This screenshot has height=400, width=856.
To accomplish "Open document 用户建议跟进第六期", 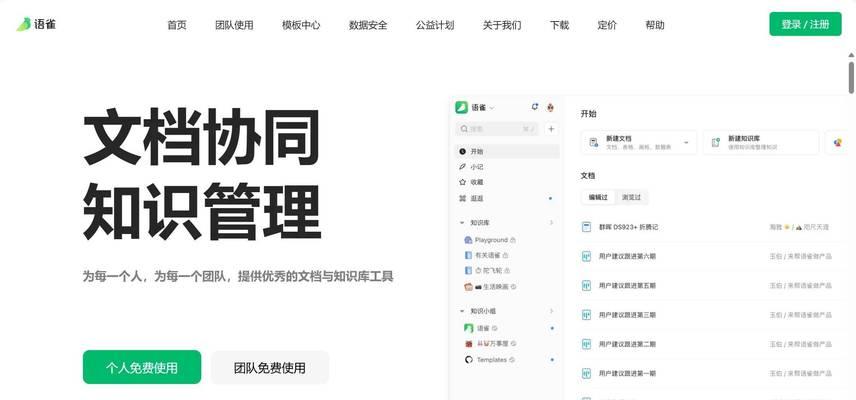I will [627, 256].
